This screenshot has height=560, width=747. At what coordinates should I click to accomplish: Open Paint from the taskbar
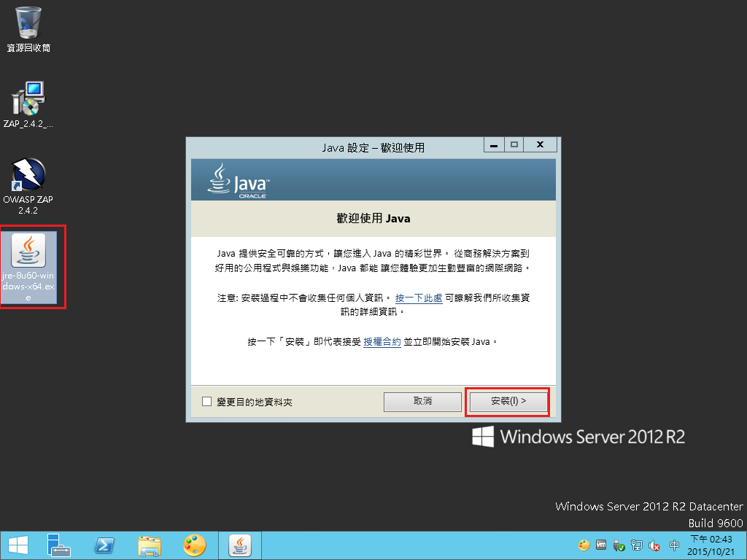coord(194,545)
